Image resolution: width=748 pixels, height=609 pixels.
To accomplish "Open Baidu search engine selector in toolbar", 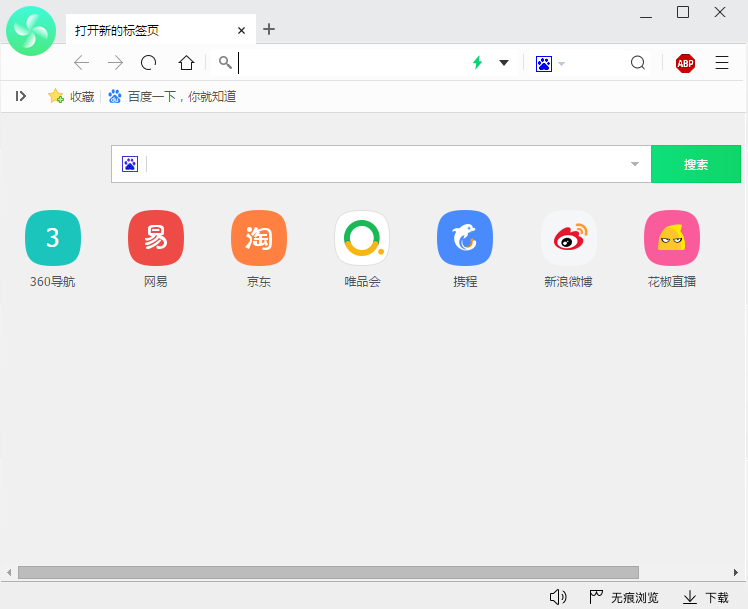I will click(x=550, y=63).
